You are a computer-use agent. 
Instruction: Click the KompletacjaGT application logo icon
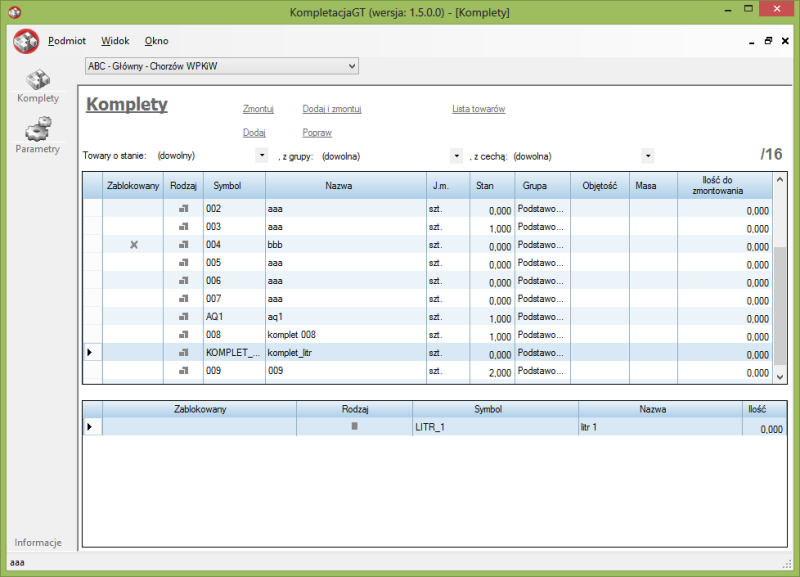[26, 42]
